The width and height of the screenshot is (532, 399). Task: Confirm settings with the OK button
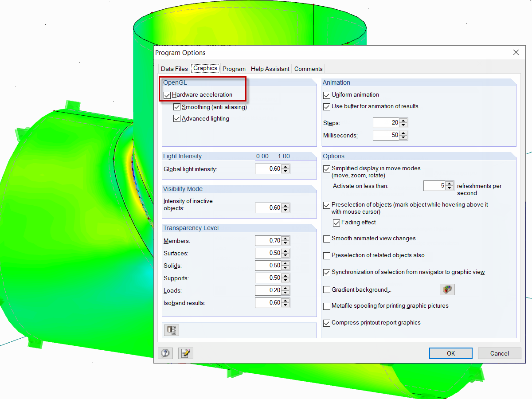pos(450,353)
